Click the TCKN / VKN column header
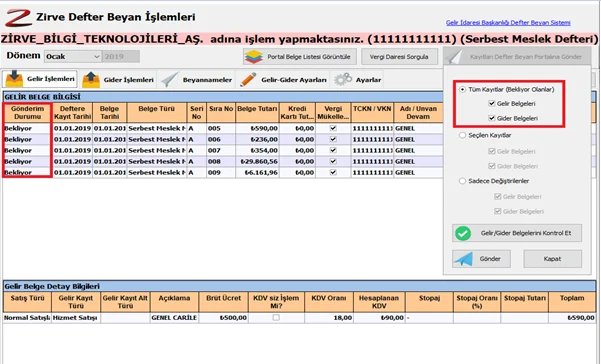The image size is (601, 364). pos(372,113)
